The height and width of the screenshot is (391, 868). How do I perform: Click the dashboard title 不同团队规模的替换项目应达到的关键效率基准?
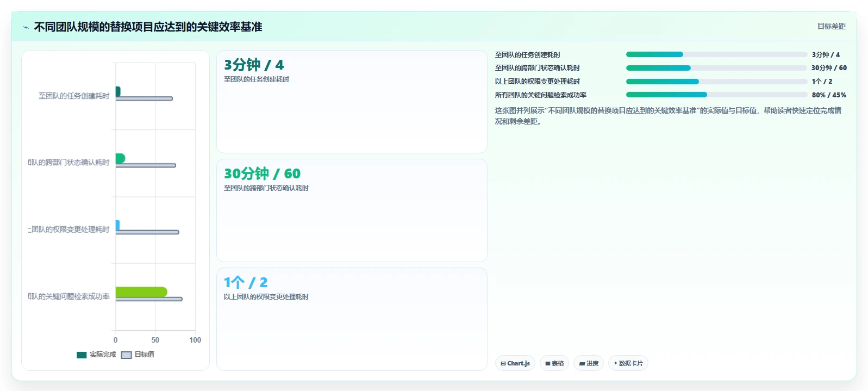(x=148, y=27)
